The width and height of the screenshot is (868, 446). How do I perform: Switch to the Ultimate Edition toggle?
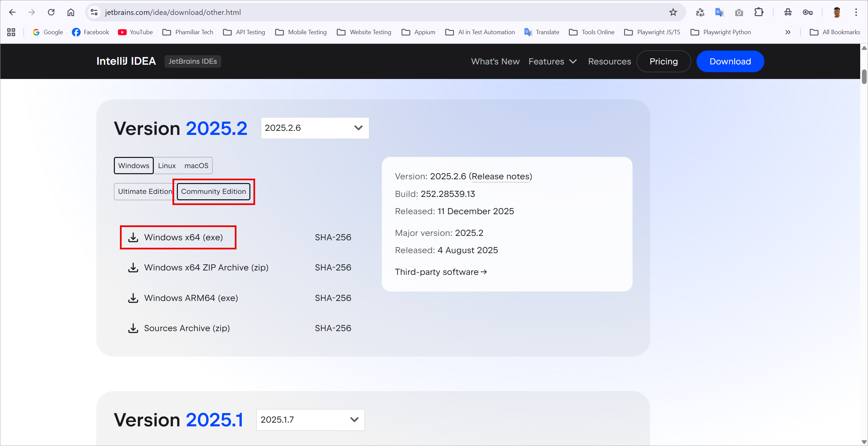pos(145,191)
